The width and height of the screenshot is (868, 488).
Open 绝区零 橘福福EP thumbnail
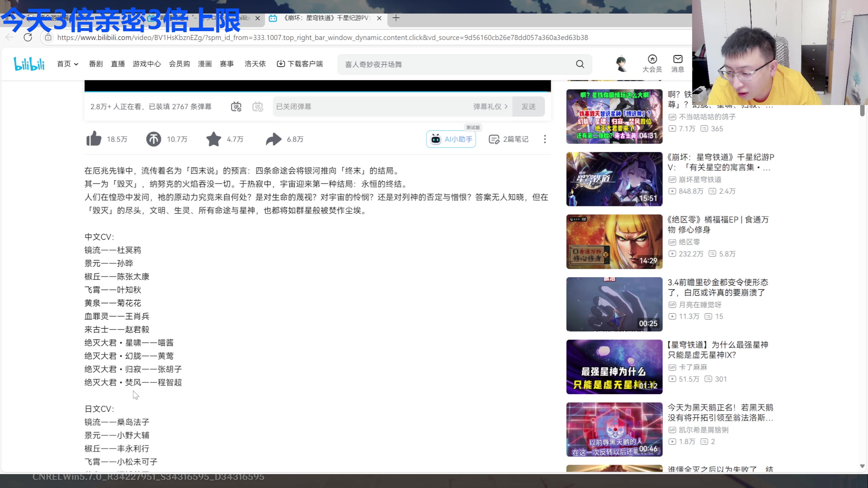coord(614,242)
